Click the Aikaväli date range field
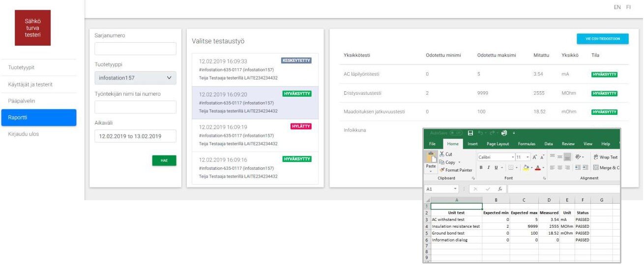644x265 pixels. click(135, 136)
